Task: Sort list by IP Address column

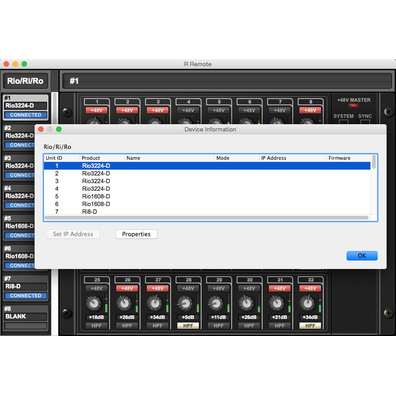Action: (274, 158)
